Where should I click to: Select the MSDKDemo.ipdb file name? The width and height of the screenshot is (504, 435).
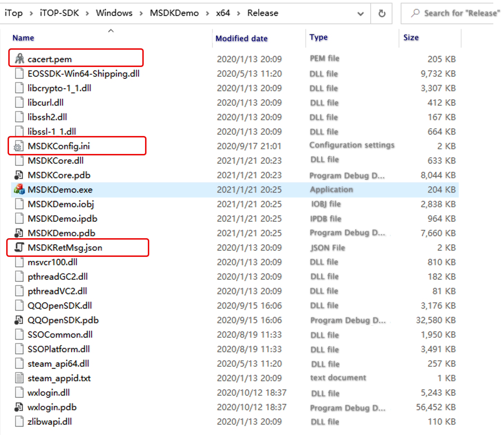[63, 219]
